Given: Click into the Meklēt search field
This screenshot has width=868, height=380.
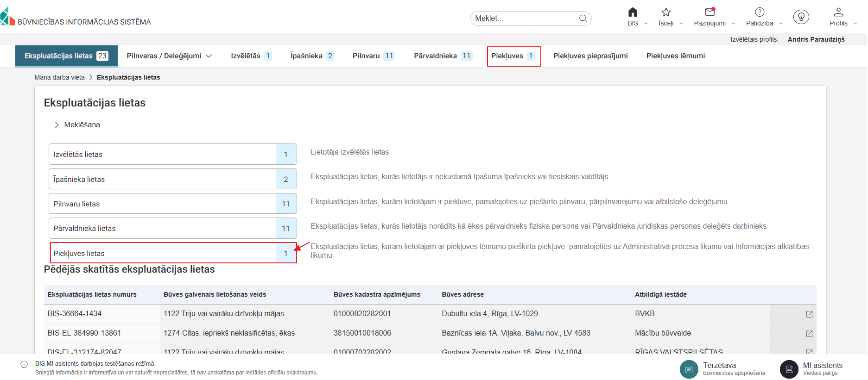Looking at the screenshot, I should click(524, 19).
